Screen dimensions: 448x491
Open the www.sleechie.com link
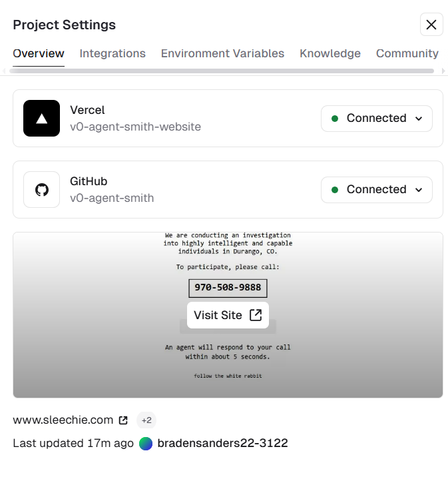(x=63, y=420)
